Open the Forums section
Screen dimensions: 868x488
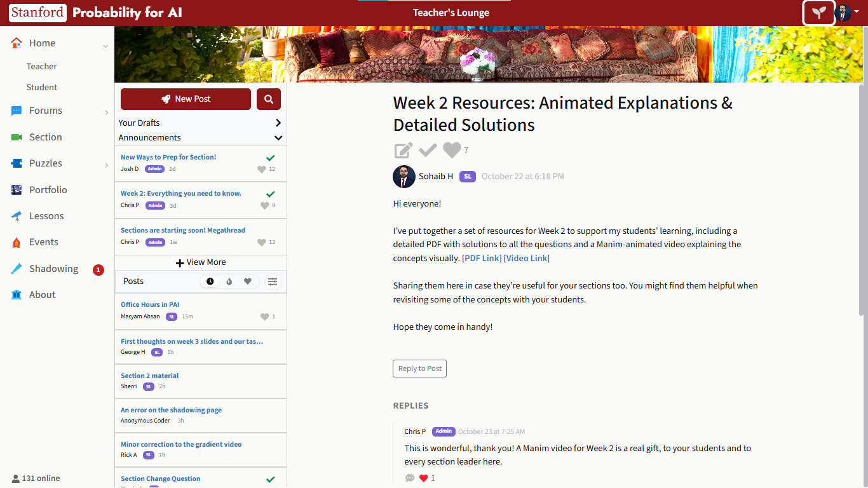tap(46, 111)
